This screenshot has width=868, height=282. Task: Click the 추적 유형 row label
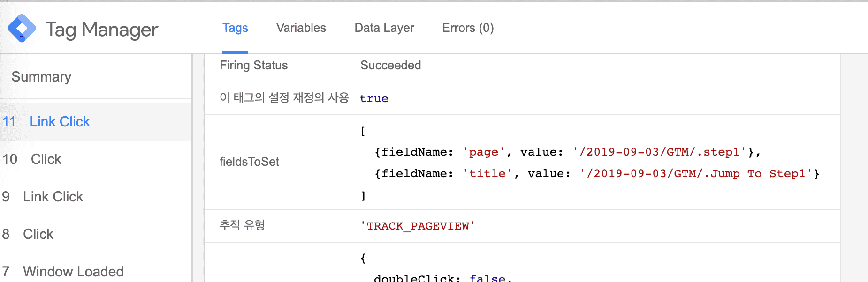[x=242, y=225]
